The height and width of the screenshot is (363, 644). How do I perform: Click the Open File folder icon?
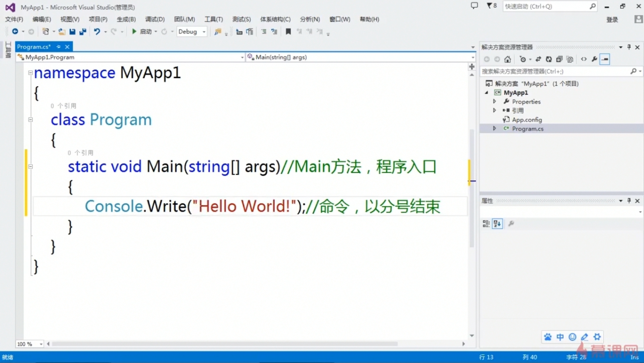pyautogui.click(x=62, y=32)
